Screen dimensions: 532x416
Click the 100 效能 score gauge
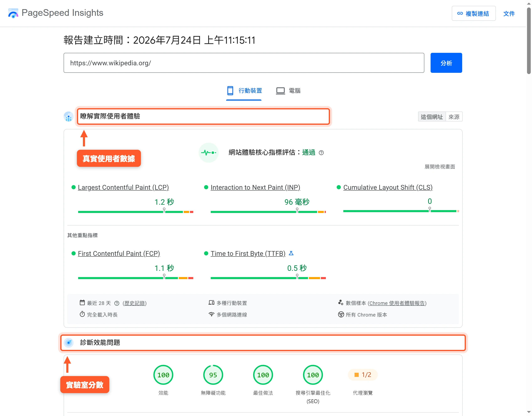point(163,375)
